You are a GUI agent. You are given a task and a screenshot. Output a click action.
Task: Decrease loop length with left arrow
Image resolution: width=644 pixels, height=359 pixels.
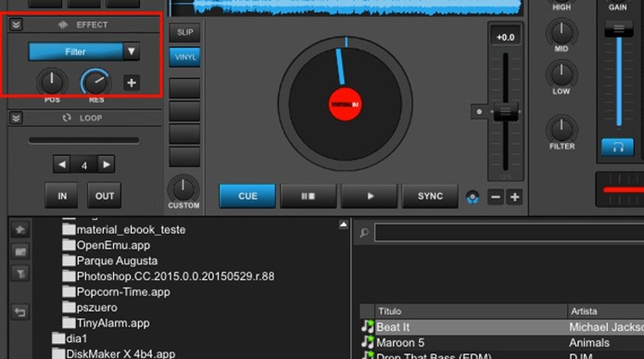pyautogui.click(x=62, y=164)
